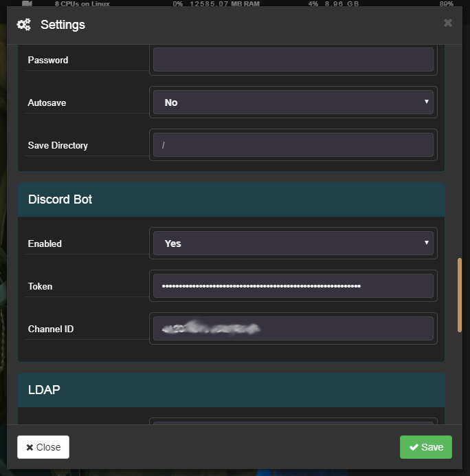Click the Channel ID label
The image size is (470, 476).
pyautogui.click(x=51, y=329)
